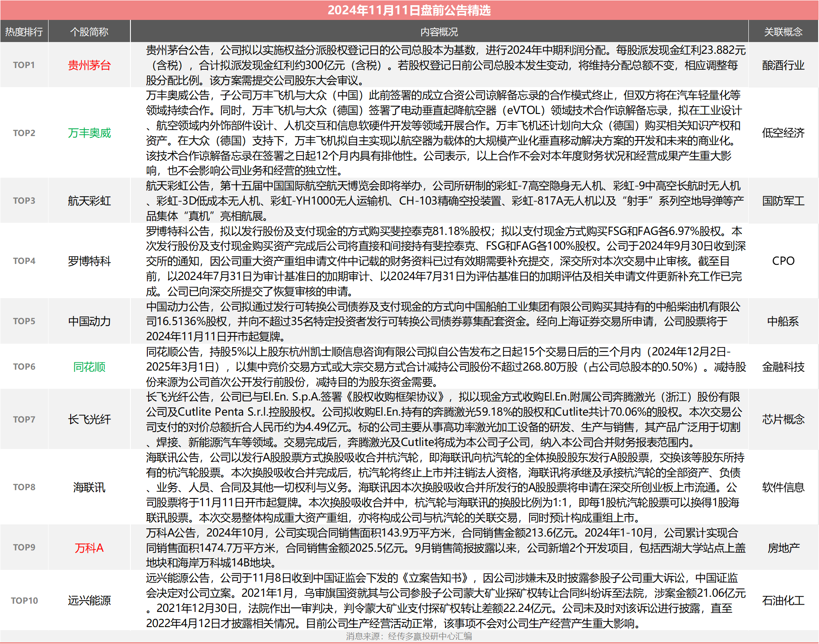819x644 pixels.
Task: Click the title 2024年11月11日盘前公告精选
Action: [409, 10]
